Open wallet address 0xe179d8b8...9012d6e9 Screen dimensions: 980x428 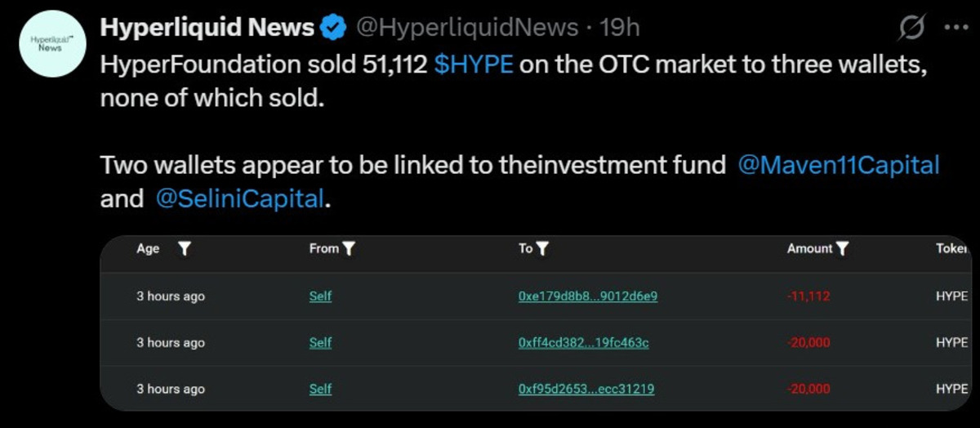click(587, 296)
